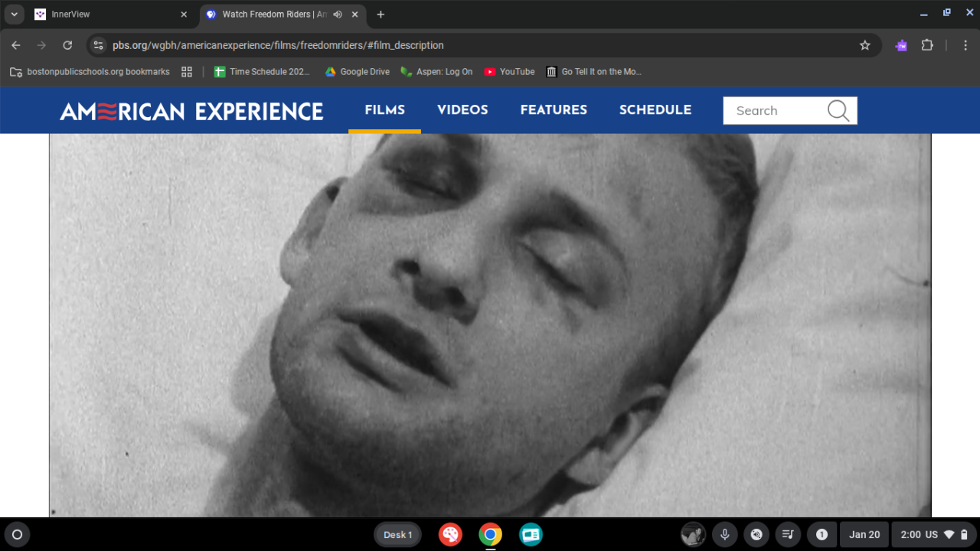Click the audio recording tray icon

[756, 535]
